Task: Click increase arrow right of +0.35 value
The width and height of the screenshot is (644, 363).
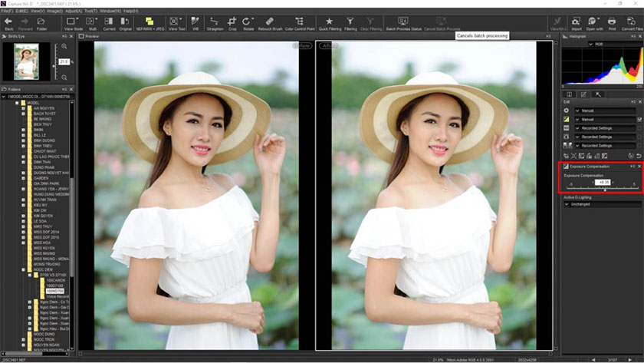Action: pos(613,182)
